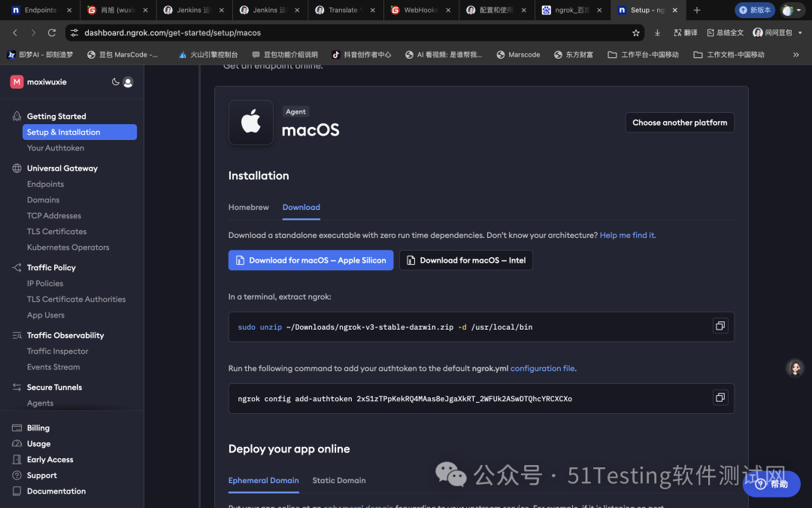Viewport: 812px width, 508px height.
Task: Go back in browser
Action: pyautogui.click(x=15, y=32)
